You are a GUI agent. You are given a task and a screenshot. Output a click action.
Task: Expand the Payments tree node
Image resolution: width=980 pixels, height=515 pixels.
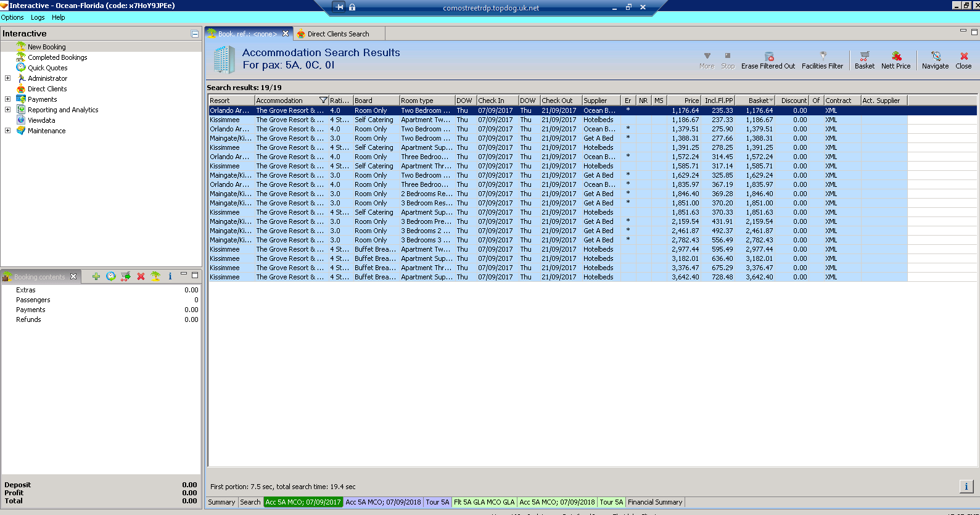(7, 99)
